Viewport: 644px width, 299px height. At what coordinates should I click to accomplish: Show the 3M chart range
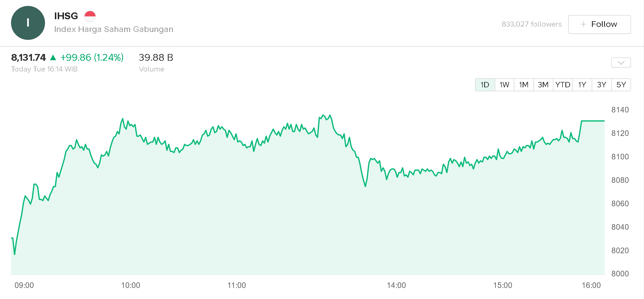click(543, 85)
